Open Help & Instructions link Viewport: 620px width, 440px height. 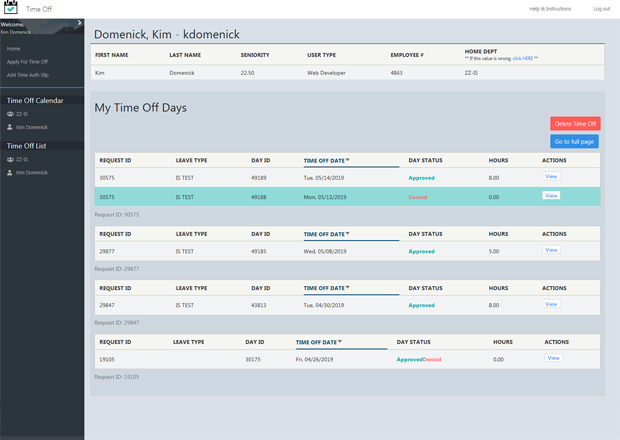[550, 9]
